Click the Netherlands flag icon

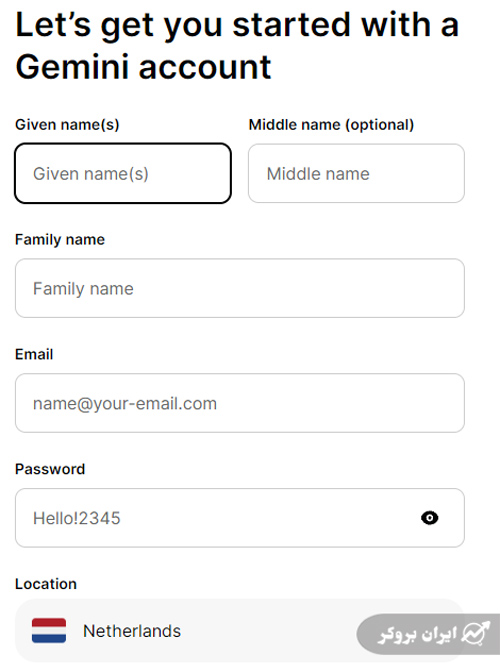click(x=49, y=630)
